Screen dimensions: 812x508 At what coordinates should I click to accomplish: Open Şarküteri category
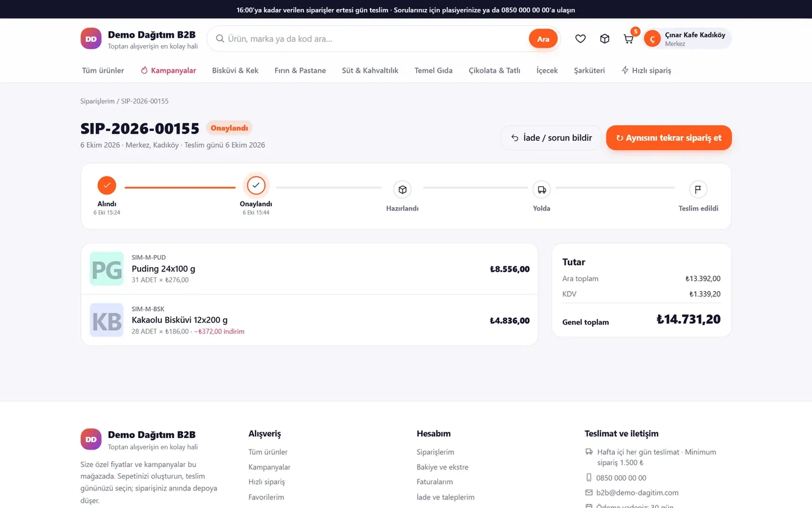coord(589,71)
